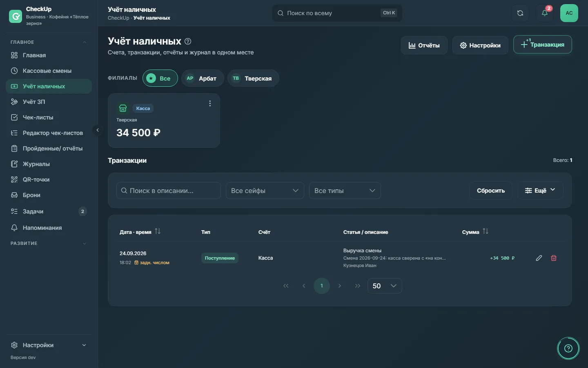Click the Поиск по всему search box

pyautogui.click(x=337, y=13)
